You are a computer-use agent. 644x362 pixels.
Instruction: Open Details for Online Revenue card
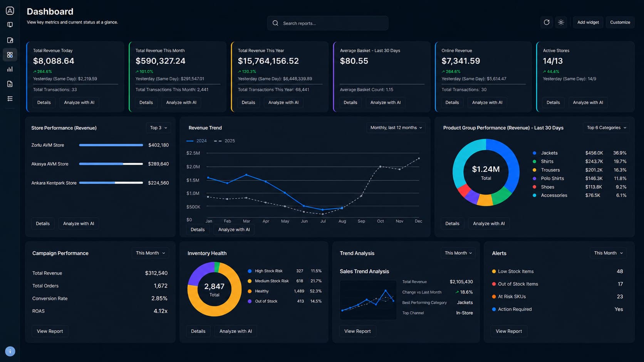452,103
